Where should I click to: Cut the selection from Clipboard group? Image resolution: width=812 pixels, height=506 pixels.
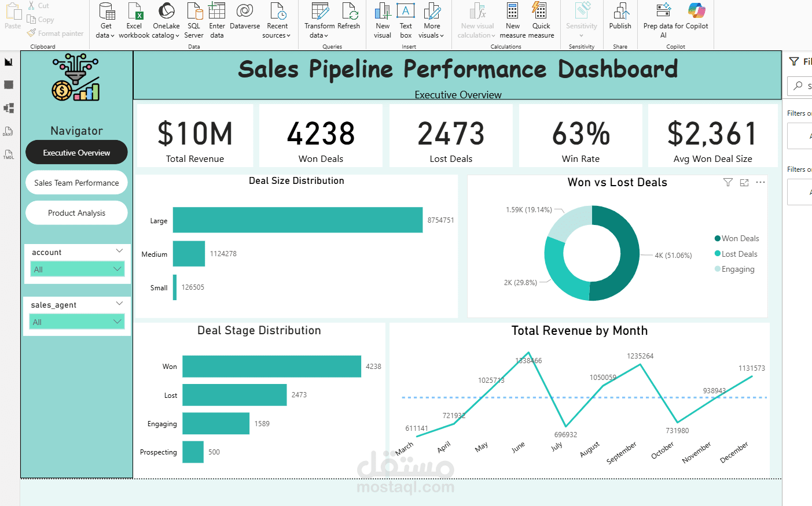click(39, 6)
